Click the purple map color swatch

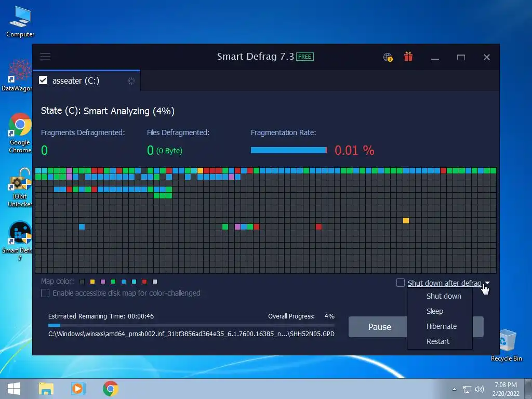[x=103, y=281]
